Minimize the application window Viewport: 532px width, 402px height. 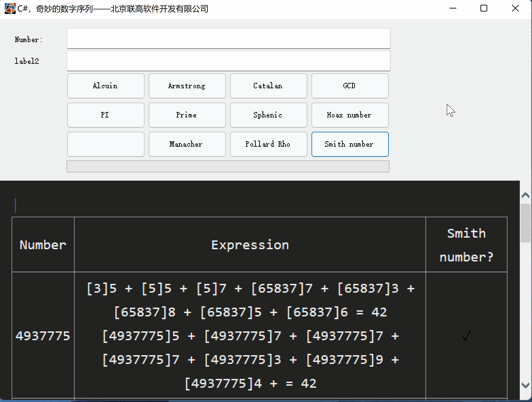pos(453,8)
